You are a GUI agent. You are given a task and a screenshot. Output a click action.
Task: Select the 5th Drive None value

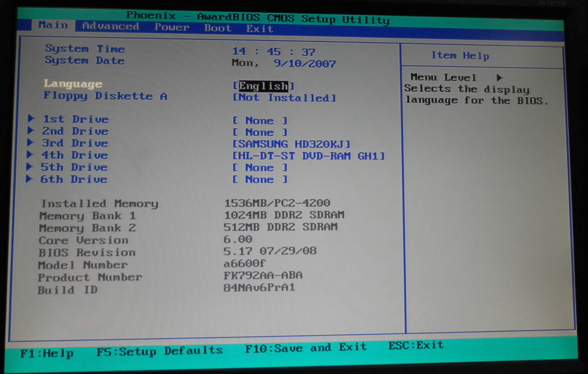pyautogui.click(x=260, y=168)
